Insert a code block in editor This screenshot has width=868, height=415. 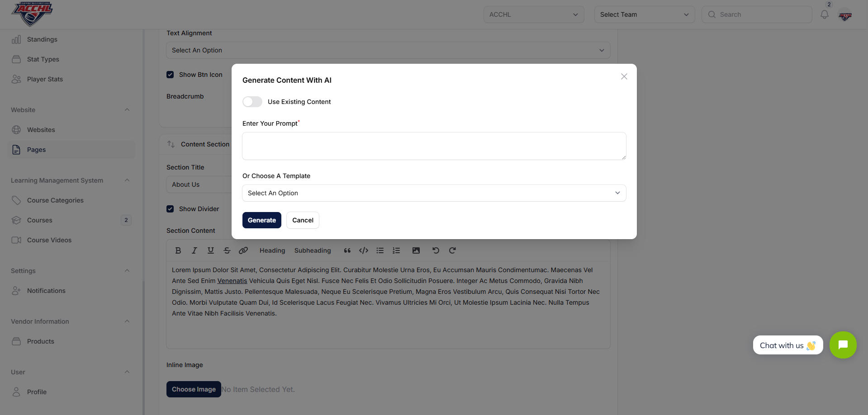point(364,250)
